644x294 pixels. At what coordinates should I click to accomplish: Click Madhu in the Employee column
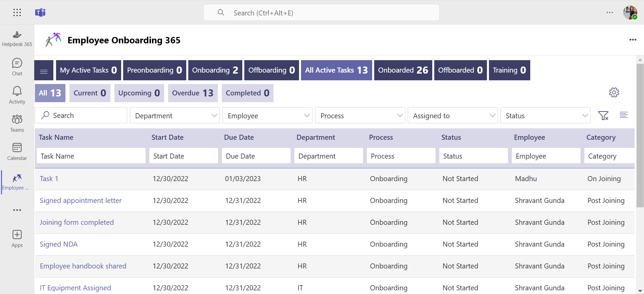(x=526, y=179)
